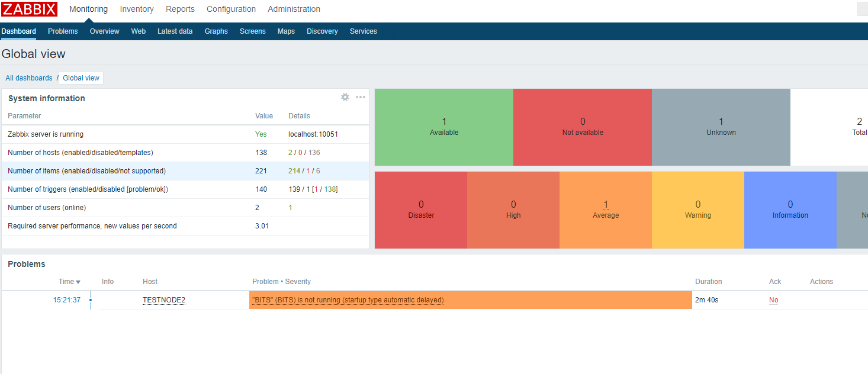Select the orange Average severity tile

605,209
